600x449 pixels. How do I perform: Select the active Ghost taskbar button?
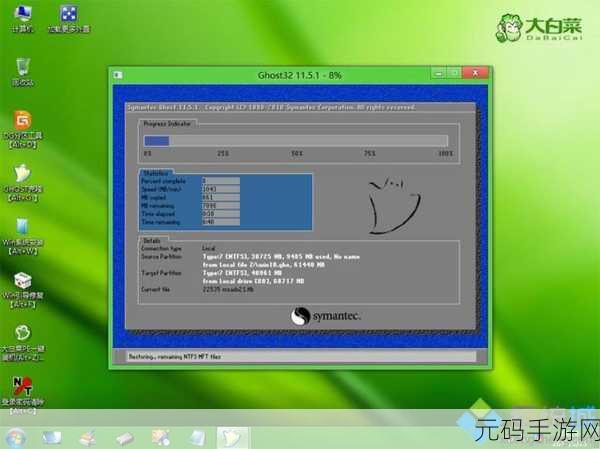[232, 438]
